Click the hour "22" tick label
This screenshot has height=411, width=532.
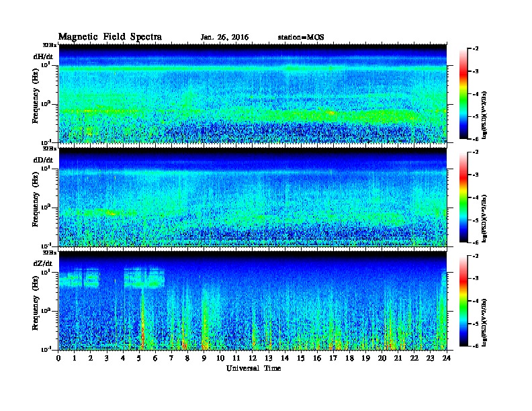(x=414, y=358)
